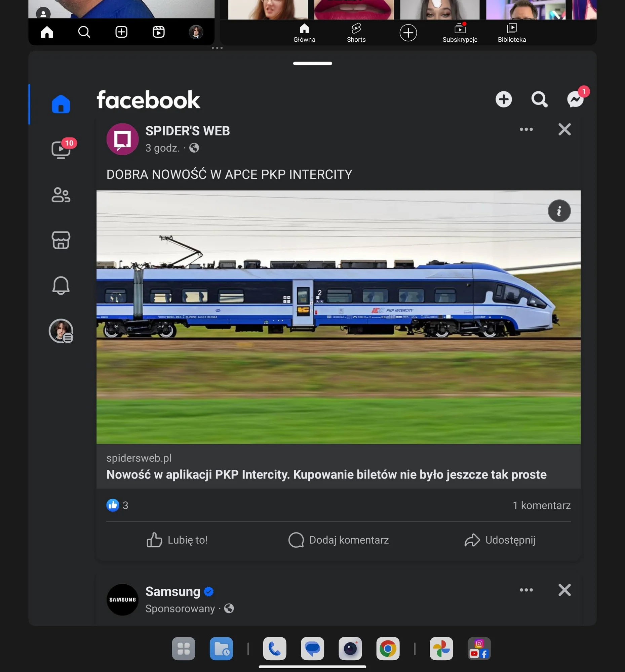This screenshot has width=625, height=672.
Task: Open app drawer grid in taskbar
Action: 184,649
